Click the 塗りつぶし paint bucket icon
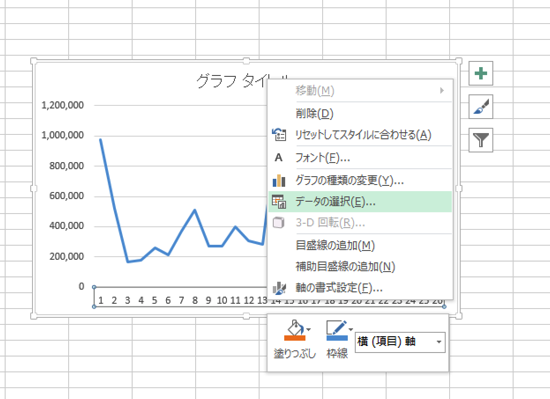The height and width of the screenshot is (399, 550). 295,328
